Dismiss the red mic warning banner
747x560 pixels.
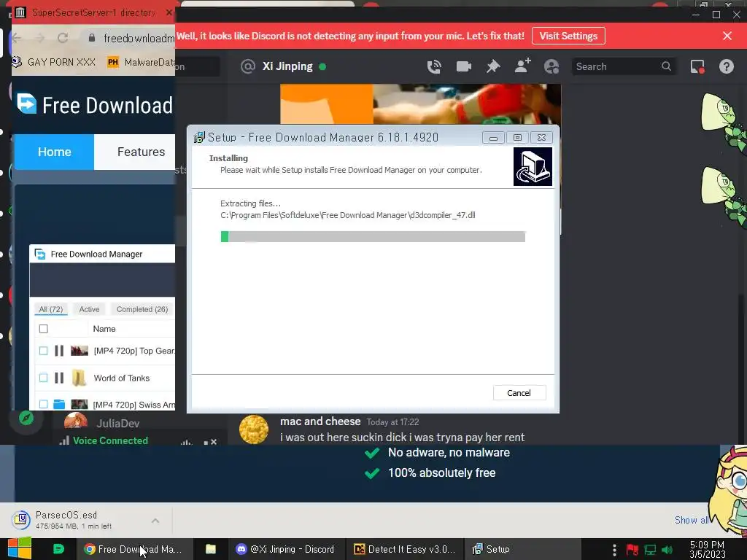(x=727, y=36)
